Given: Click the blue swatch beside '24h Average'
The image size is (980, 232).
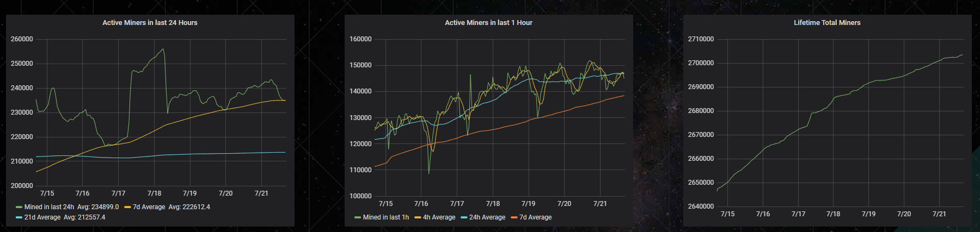Looking at the screenshot, I should [x=464, y=217].
